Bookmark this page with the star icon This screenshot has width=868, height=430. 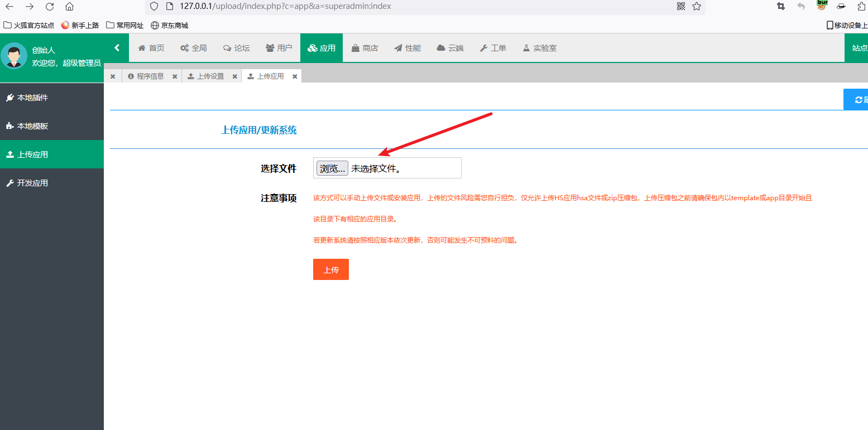[697, 6]
